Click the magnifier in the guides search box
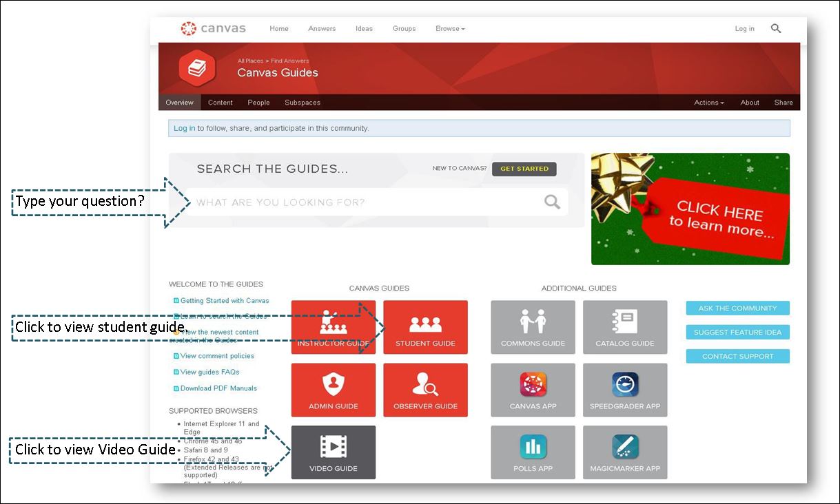This screenshot has height=504, width=840. point(552,202)
